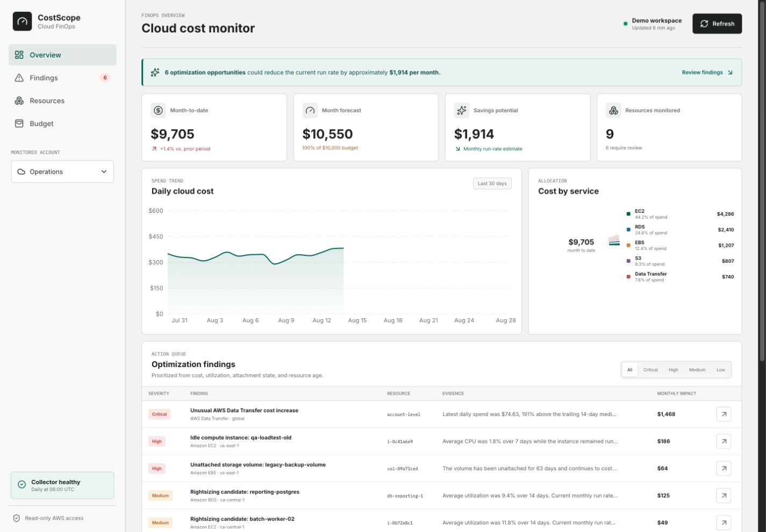Click the Unusual AWS Data Transfer cost increase finding

point(244,411)
